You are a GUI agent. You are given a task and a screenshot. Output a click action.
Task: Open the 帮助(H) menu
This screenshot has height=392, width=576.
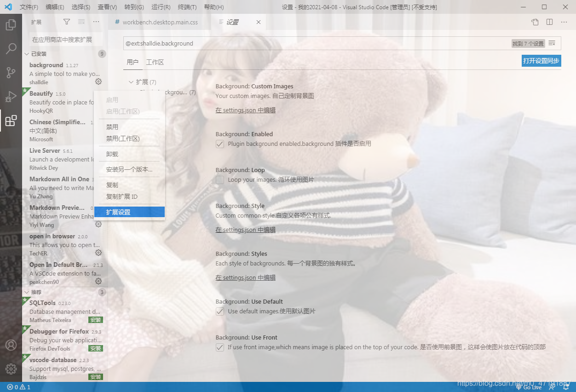coord(213,7)
